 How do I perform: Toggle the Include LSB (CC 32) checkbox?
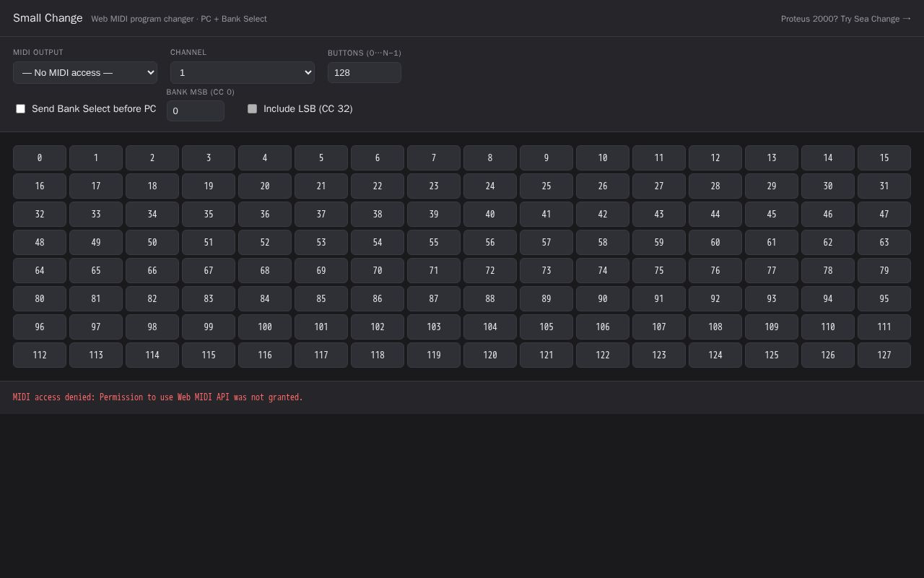click(x=252, y=108)
